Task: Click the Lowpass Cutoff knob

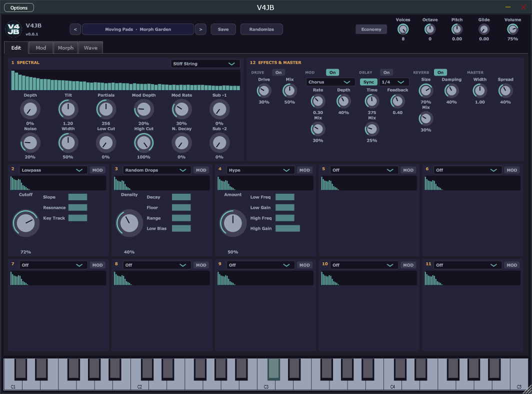Action: (x=26, y=223)
